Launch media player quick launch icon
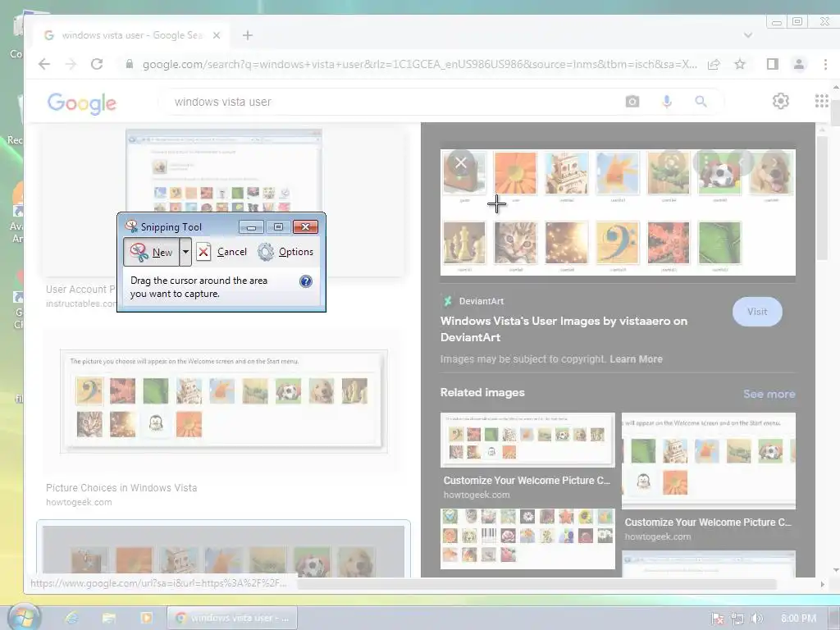 (x=146, y=618)
